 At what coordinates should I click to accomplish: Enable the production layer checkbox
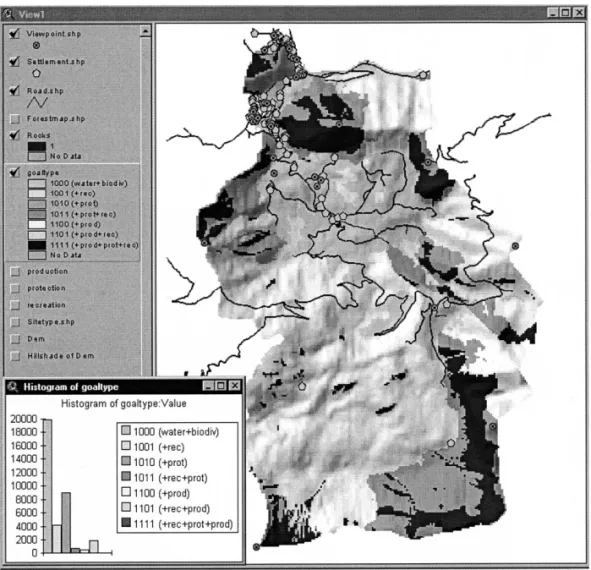[15, 271]
